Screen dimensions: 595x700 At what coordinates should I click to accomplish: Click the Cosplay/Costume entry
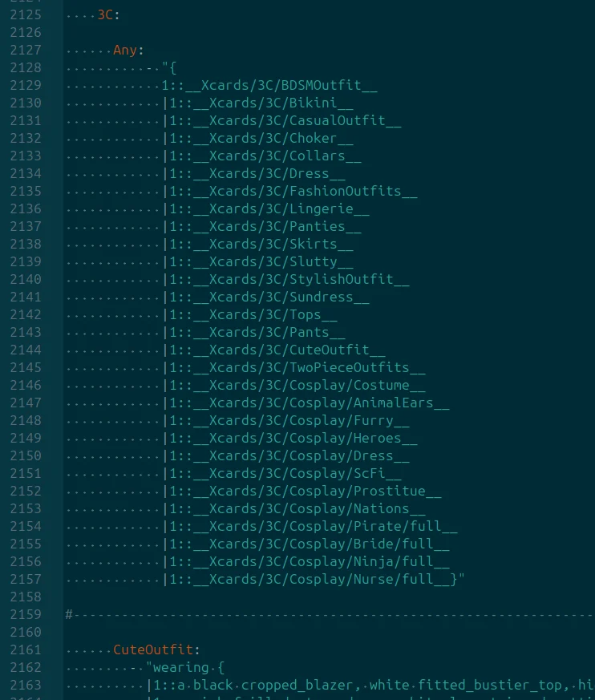[294, 385]
